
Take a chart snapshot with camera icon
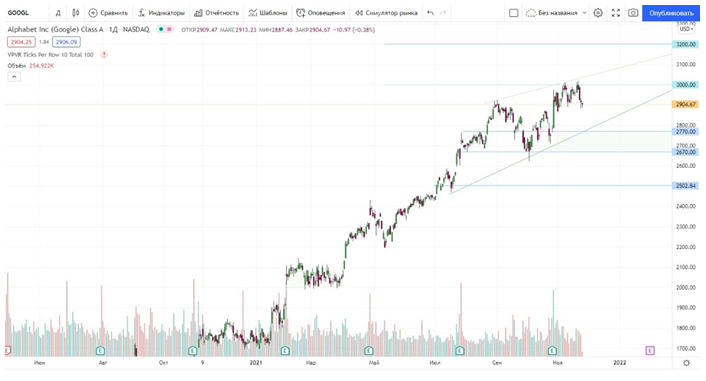(x=633, y=13)
